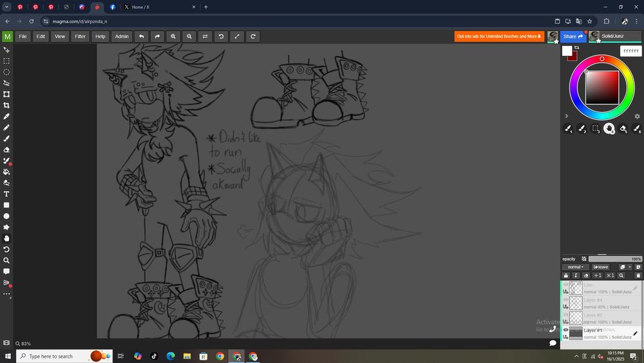Image resolution: width=644 pixels, height=363 pixels.
Task: Select the eyedropper tool
Action: [6, 116]
